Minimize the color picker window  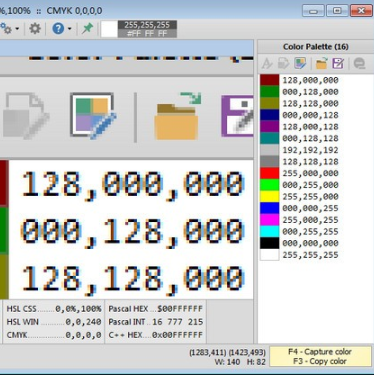pos(313,11)
